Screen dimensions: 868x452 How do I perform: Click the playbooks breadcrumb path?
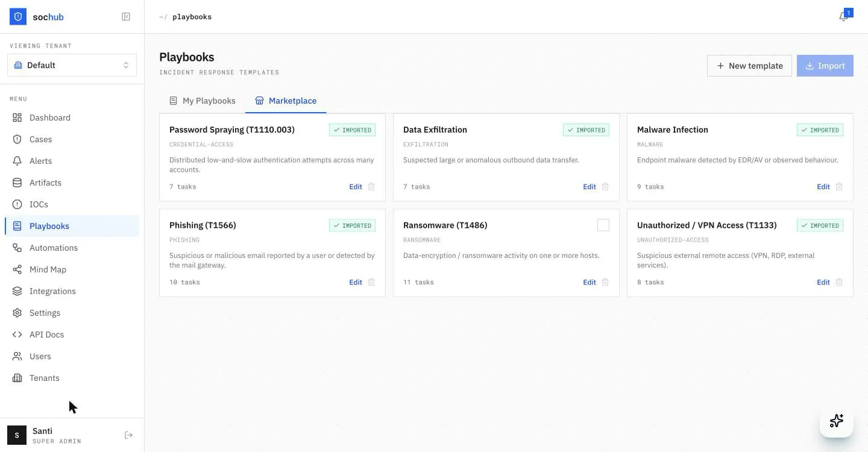coord(192,17)
